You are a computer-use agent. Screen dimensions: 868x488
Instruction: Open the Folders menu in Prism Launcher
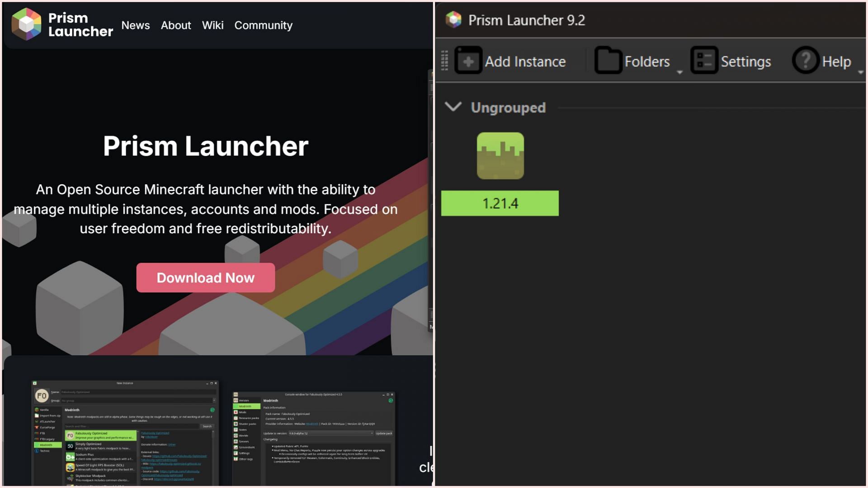(634, 61)
